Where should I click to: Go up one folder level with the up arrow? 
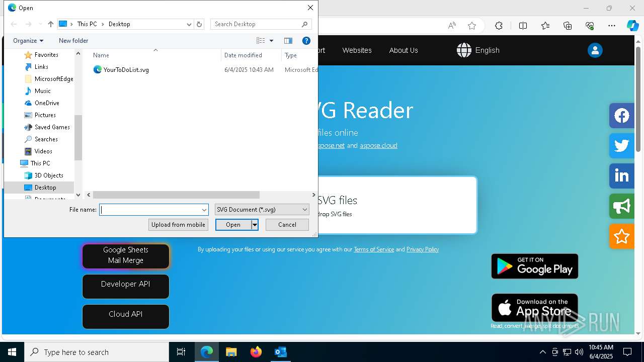[x=51, y=24]
